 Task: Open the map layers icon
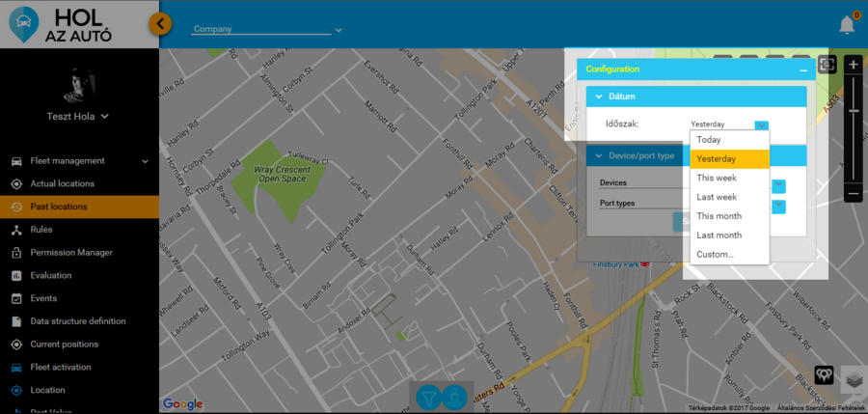pos(852,379)
